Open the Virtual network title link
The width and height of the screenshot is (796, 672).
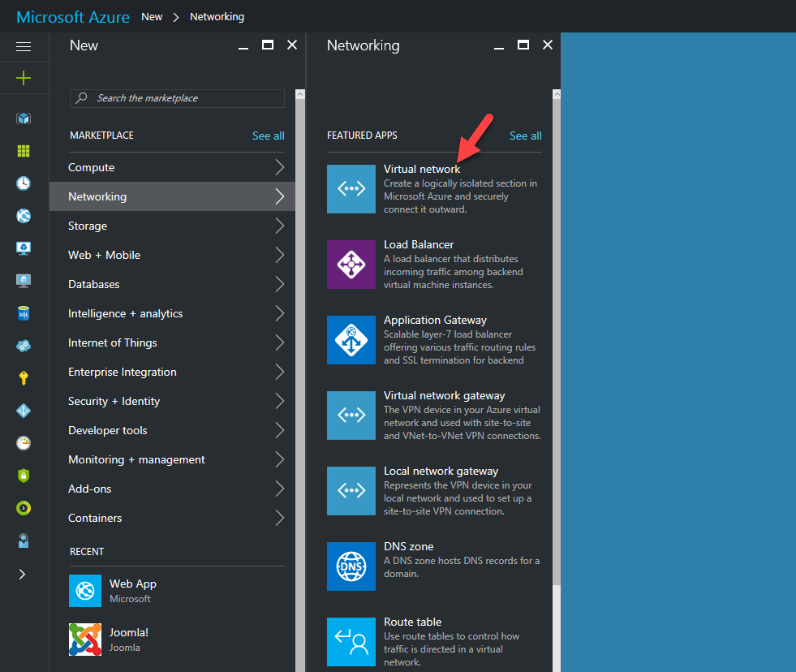[422, 169]
